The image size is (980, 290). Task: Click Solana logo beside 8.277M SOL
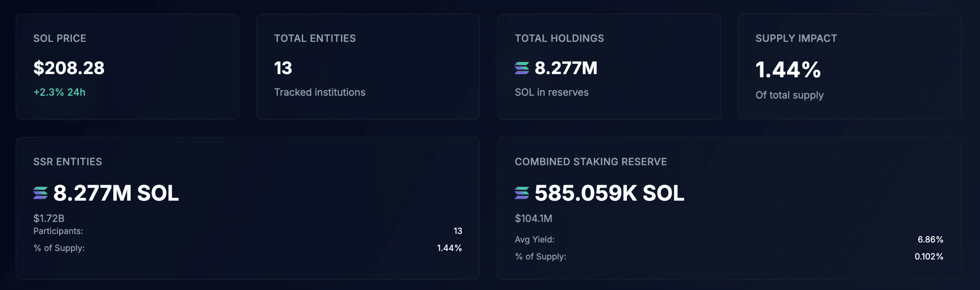(40, 193)
